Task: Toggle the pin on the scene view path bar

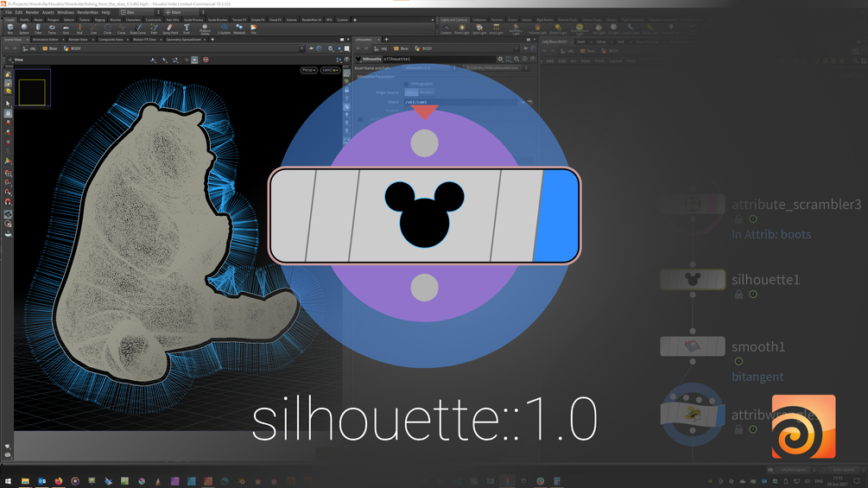Action: [311, 48]
